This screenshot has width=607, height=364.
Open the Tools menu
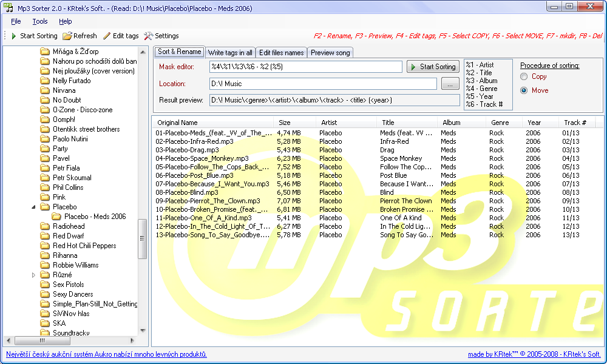pyautogui.click(x=40, y=21)
